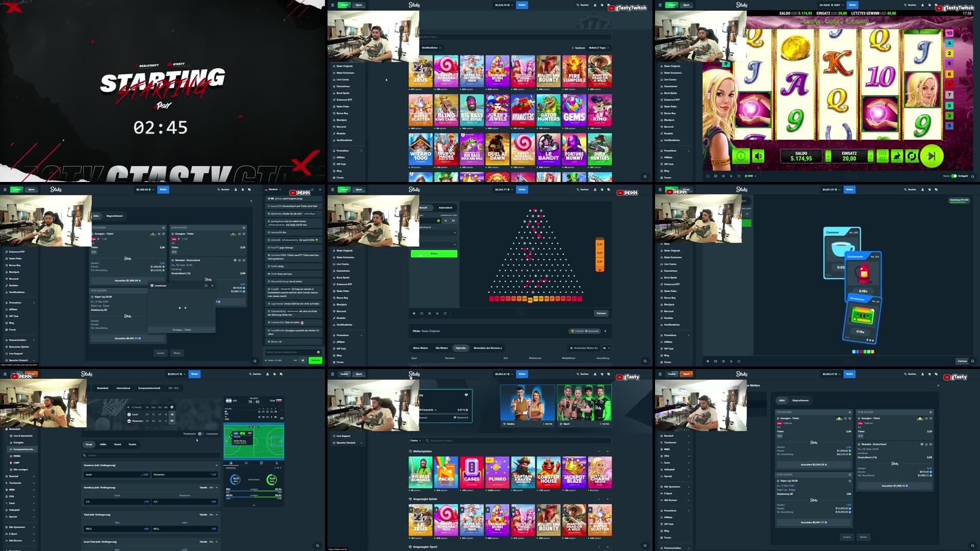Favorite Plinko with the star under the board

[437, 313]
